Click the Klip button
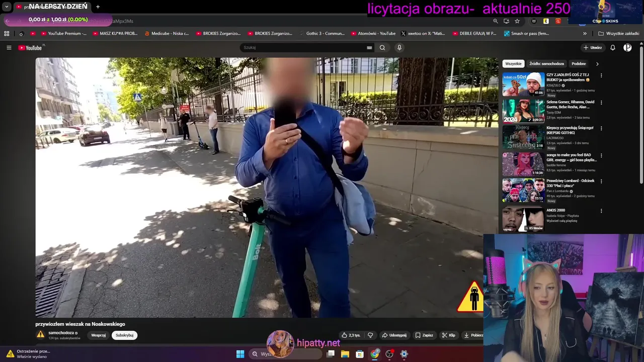 coord(448,335)
